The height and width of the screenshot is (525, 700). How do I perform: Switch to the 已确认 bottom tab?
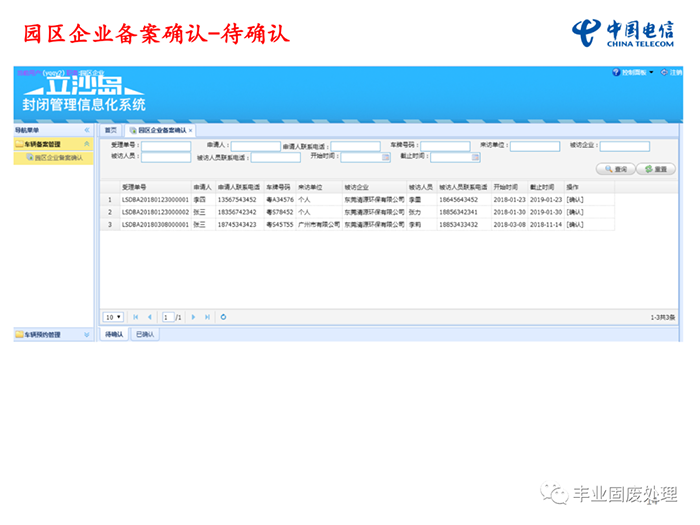coord(145,334)
